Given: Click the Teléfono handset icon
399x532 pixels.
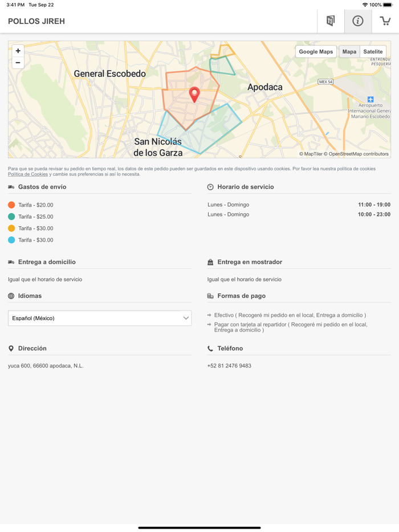Looking at the screenshot, I should point(210,349).
